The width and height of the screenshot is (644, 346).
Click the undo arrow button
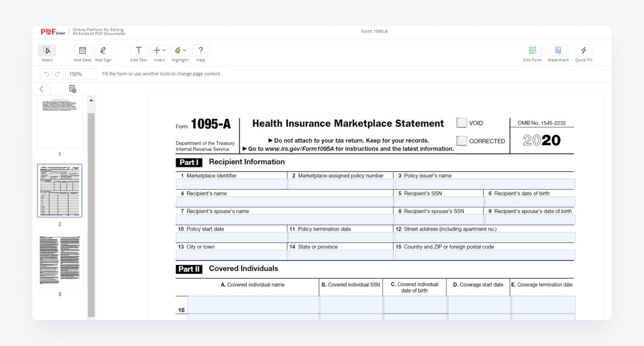click(47, 74)
